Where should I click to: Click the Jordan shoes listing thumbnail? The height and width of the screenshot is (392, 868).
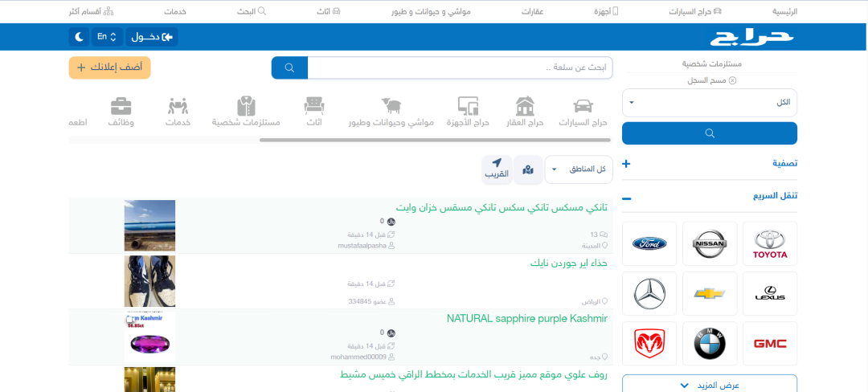click(x=149, y=281)
